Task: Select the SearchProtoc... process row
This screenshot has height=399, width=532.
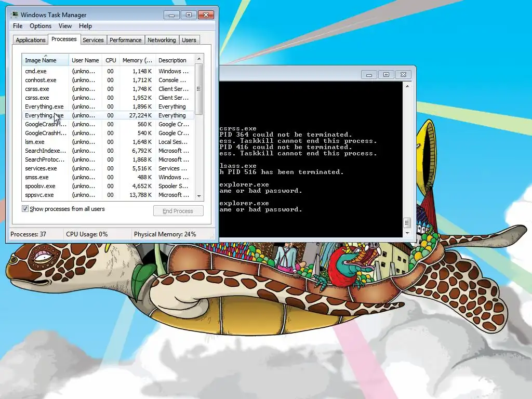Action: click(108, 159)
